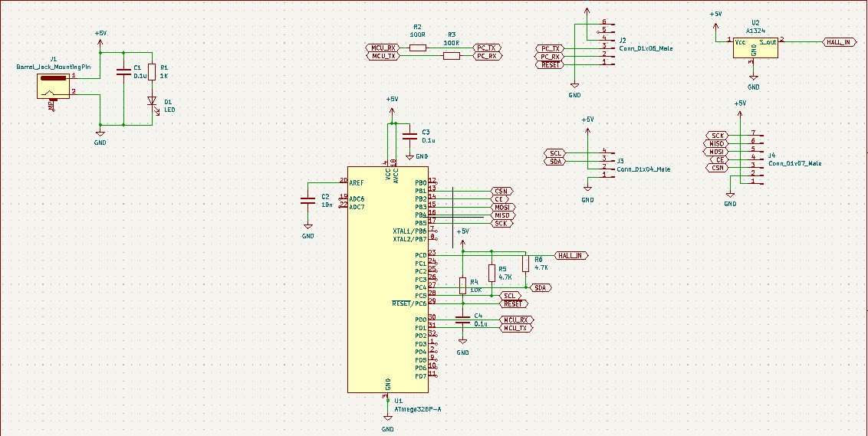Viewport: 868px width, 436px height.
Task: Select the A1324 hall sensor U2
Action: click(x=755, y=48)
